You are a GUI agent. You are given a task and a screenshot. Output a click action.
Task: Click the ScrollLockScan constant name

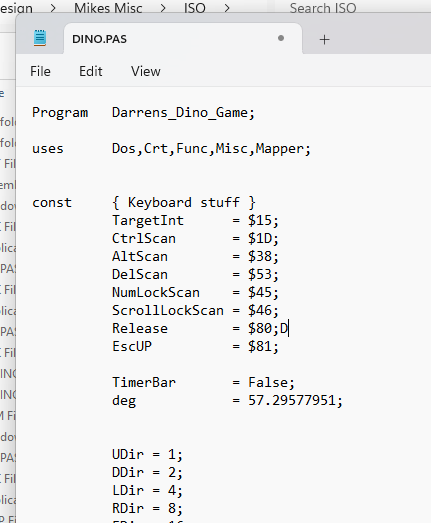[168, 311]
